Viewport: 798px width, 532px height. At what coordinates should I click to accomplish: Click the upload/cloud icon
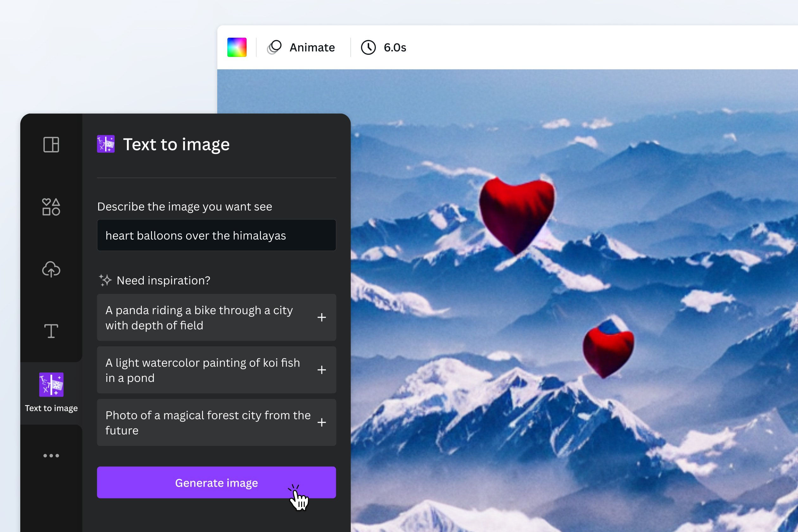click(51, 269)
